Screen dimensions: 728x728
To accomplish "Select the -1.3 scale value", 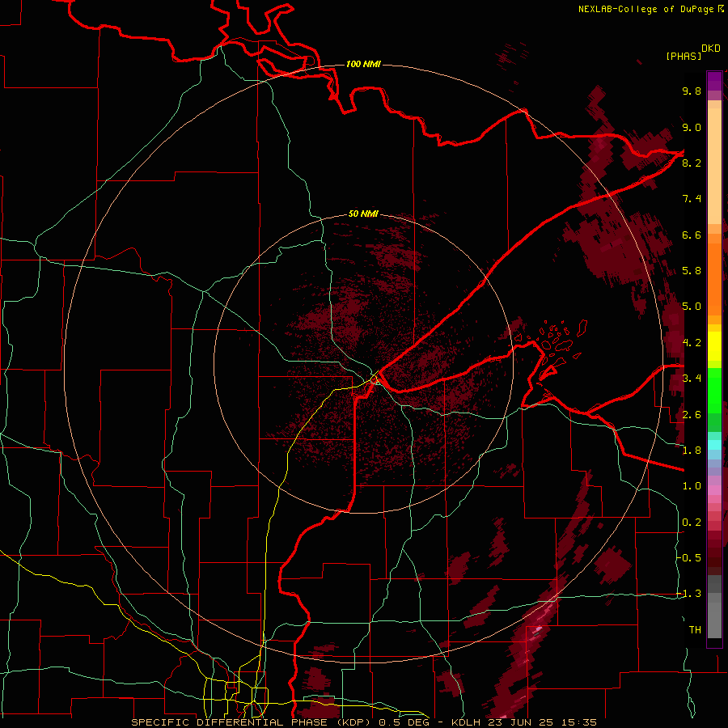I will click(689, 594).
